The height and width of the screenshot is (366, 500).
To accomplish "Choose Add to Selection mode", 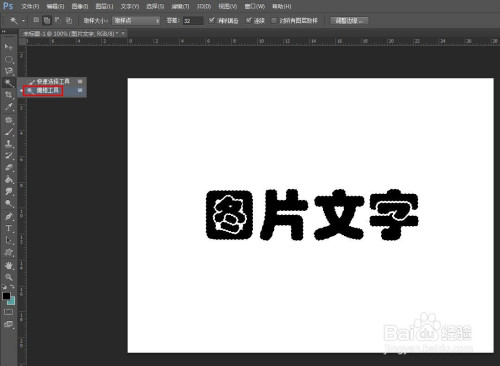I will (47, 20).
